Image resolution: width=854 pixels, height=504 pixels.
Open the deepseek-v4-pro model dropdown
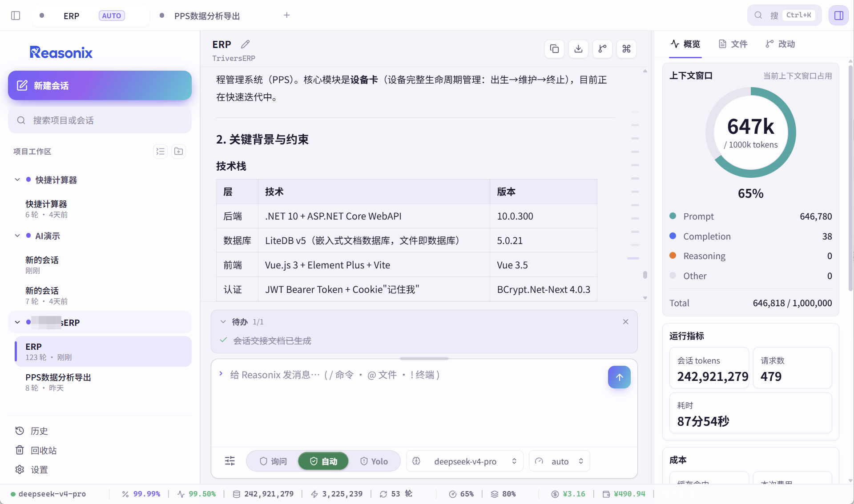[x=465, y=461]
